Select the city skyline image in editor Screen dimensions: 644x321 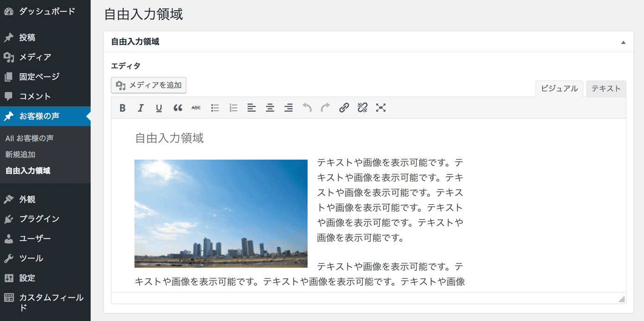pos(221,213)
